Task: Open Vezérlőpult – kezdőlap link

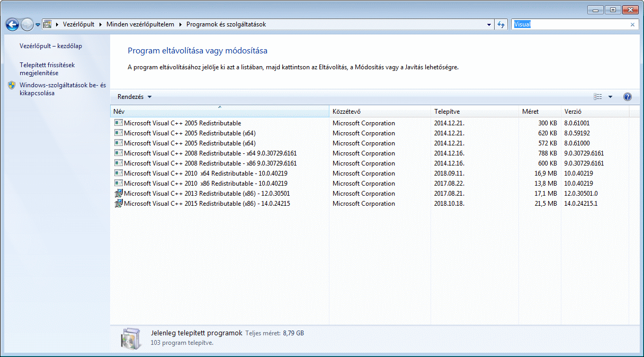Action: (51, 46)
